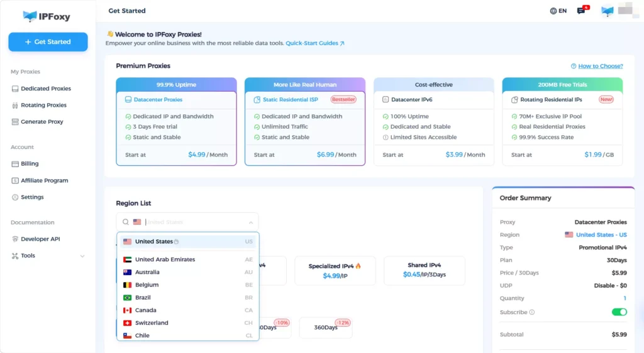The width and height of the screenshot is (644, 353).
Task: Click the United States - US region link
Action: click(601, 235)
